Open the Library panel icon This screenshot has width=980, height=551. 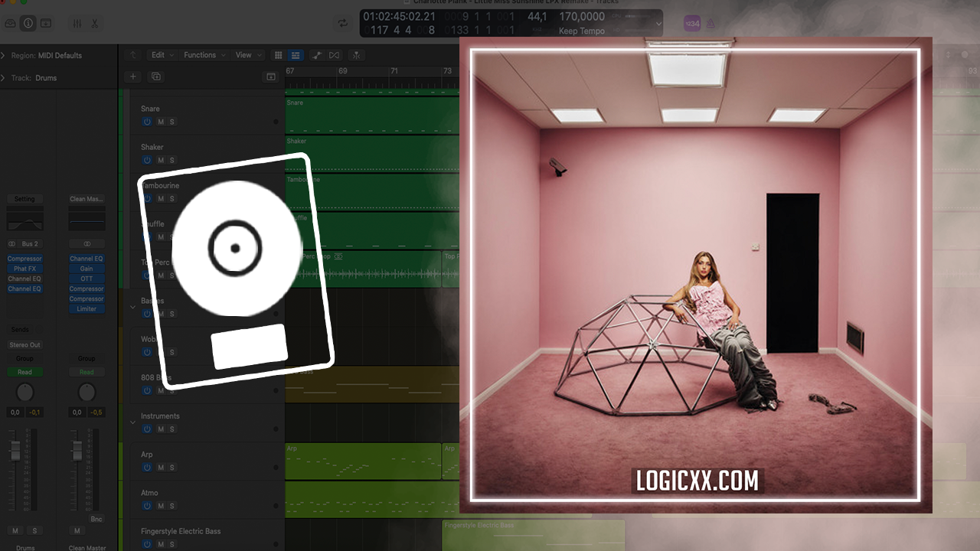(x=10, y=24)
